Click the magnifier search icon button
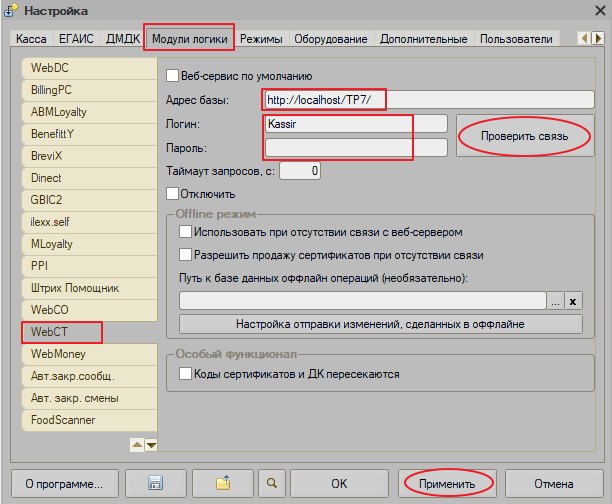The image size is (612, 504). tap(272, 483)
